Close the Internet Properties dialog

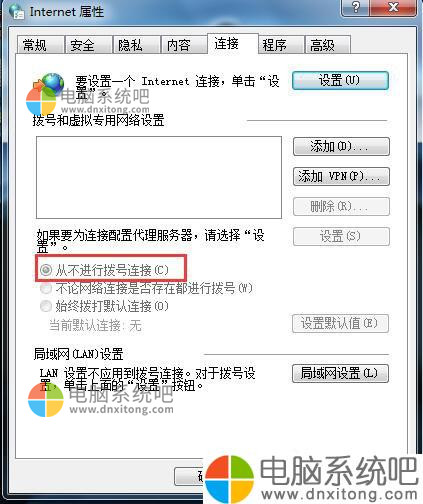[x=393, y=7]
